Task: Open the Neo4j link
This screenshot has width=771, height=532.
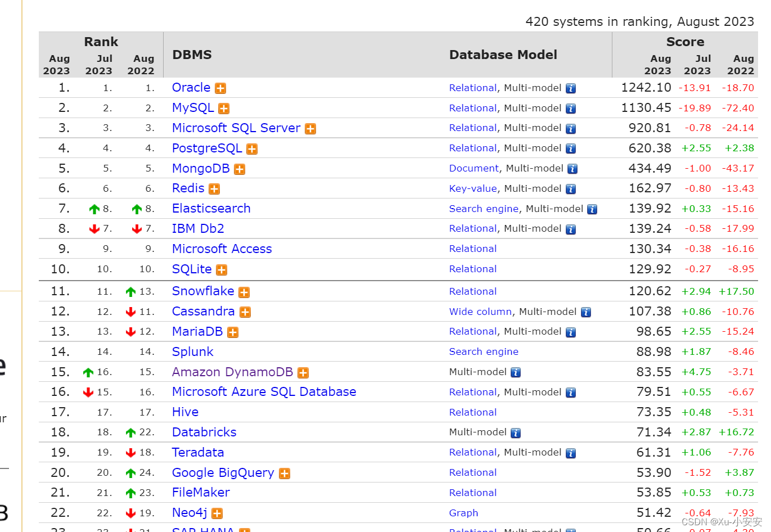Action: click(x=190, y=513)
